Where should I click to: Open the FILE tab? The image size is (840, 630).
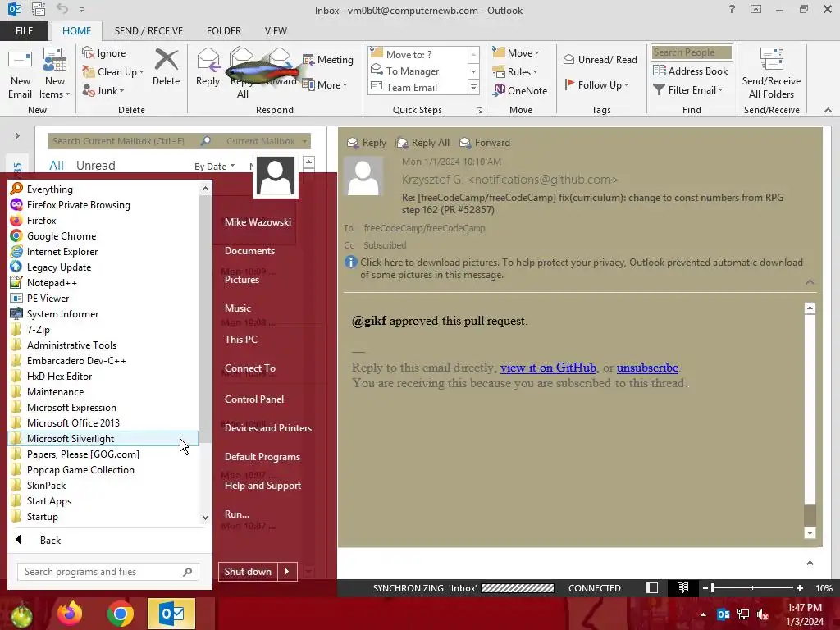point(24,30)
